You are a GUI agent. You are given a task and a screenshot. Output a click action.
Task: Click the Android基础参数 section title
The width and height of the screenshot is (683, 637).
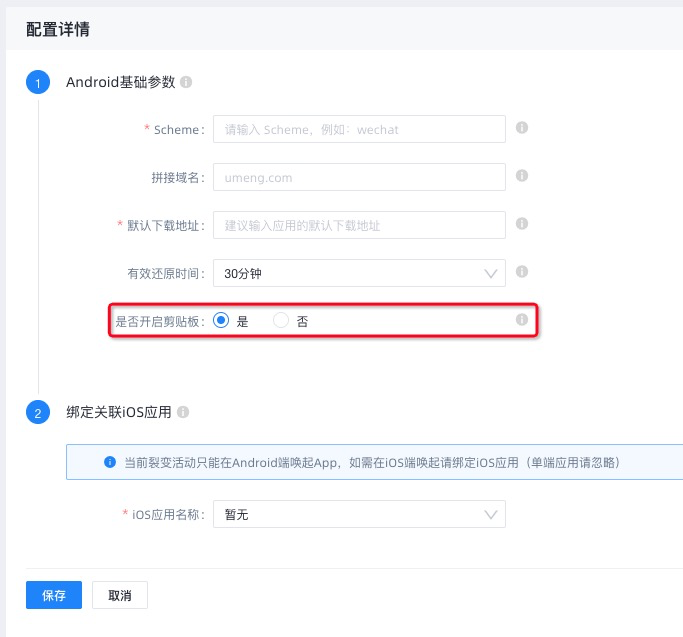(x=121, y=82)
